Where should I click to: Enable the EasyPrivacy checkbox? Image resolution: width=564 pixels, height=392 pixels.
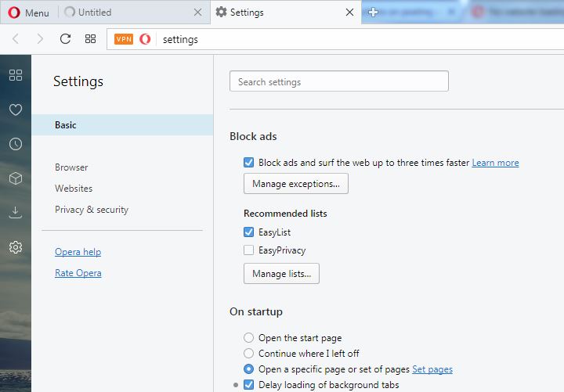pyautogui.click(x=248, y=250)
